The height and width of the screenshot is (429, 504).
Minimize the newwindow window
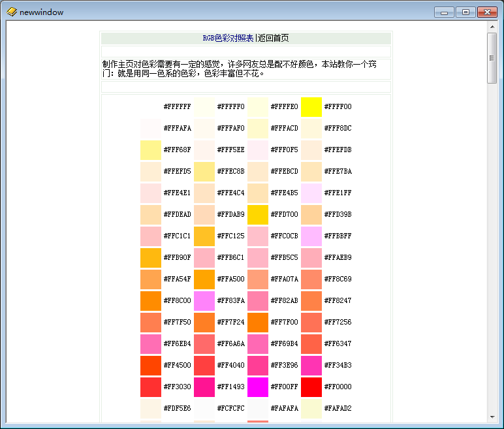(x=445, y=12)
